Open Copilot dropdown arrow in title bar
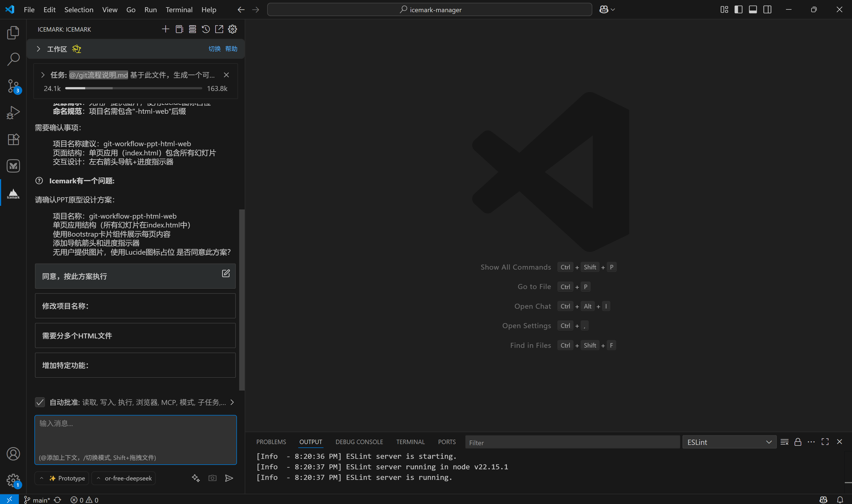Viewport: 852px width, 504px height. [x=613, y=9]
